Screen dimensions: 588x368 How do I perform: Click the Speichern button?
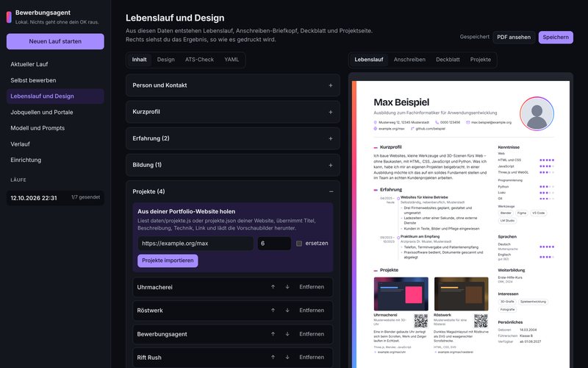556,38
